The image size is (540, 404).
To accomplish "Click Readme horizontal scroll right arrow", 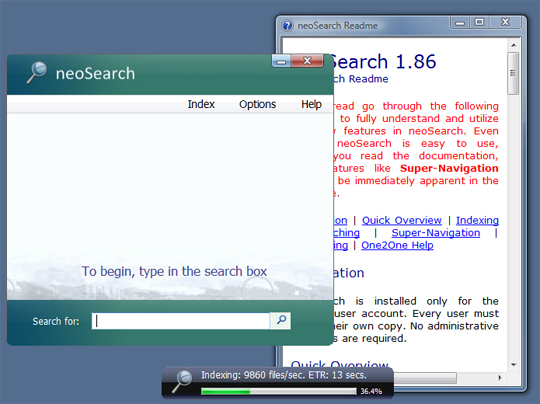I will [500, 378].
